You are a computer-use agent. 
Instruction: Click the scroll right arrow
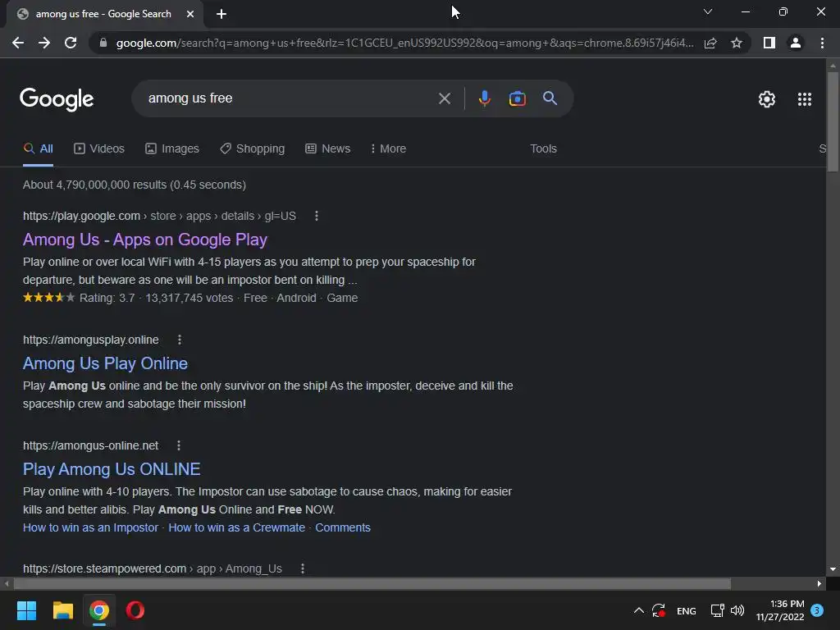[819, 583]
